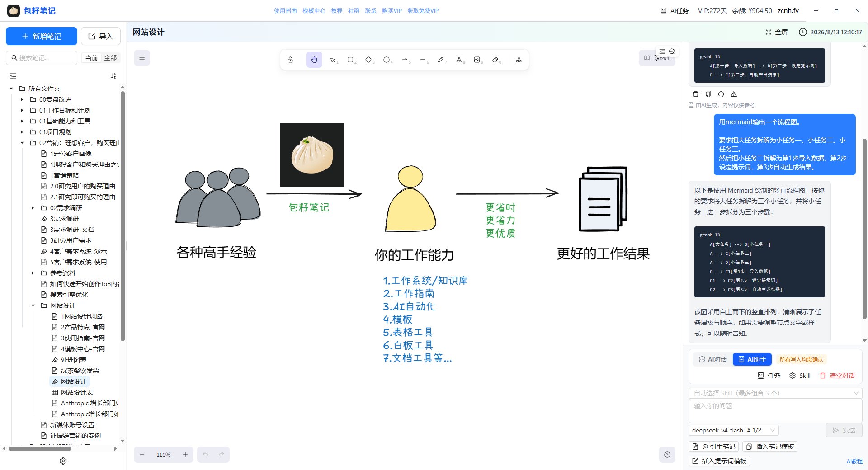868x470 pixels.
Task: Select the Pencil freehand tool
Action: tap(442, 60)
